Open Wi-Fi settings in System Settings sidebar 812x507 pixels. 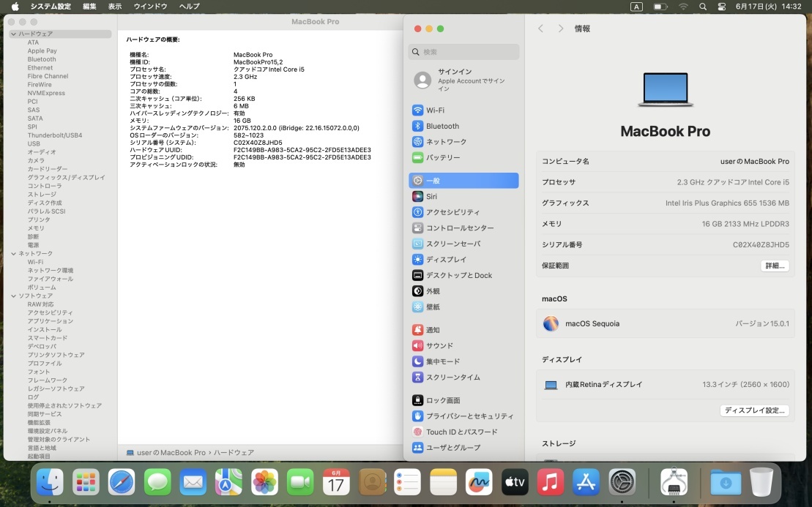point(463,110)
